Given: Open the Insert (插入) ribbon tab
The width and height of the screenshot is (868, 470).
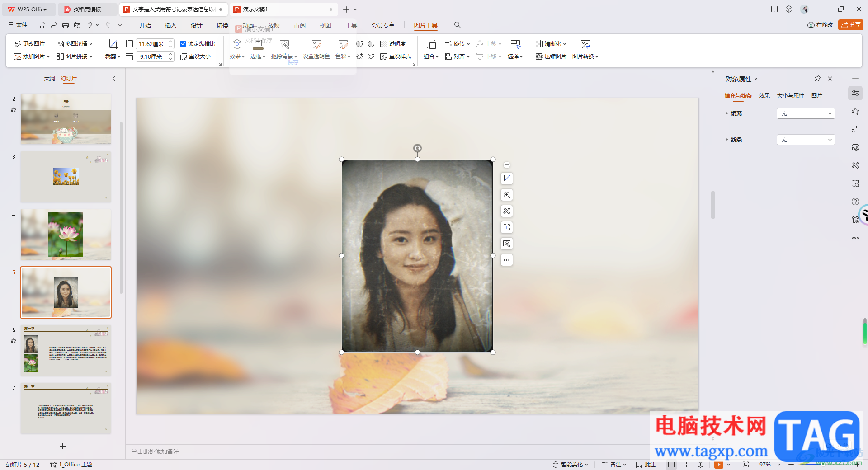Looking at the screenshot, I should tap(170, 25).
